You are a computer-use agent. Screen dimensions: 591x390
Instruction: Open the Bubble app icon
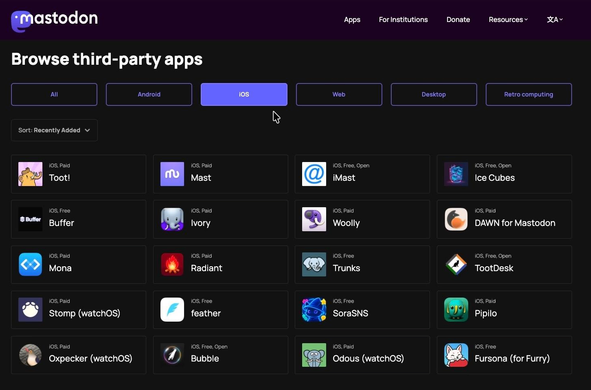[x=172, y=355]
